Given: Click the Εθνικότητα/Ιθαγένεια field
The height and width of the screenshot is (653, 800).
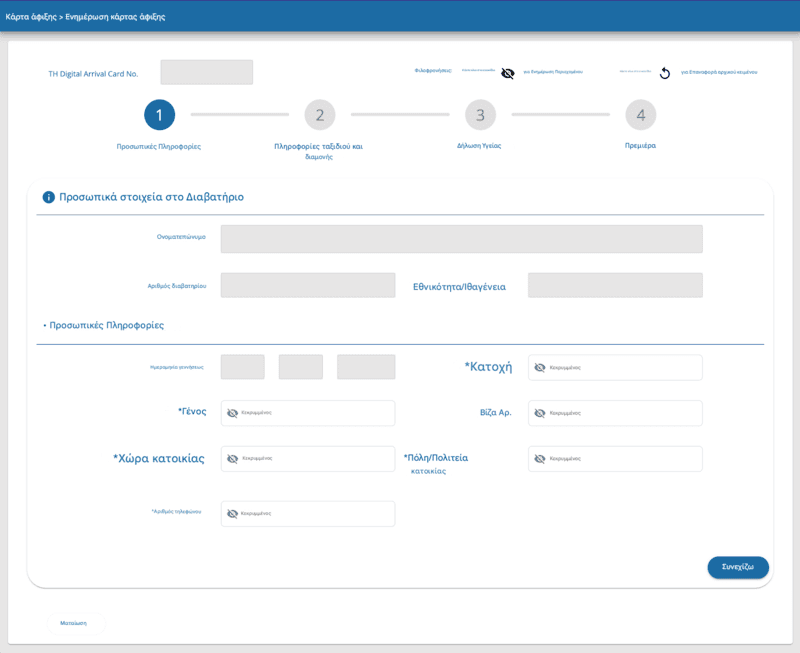Looking at the screenshot, I should click(615, 285).
